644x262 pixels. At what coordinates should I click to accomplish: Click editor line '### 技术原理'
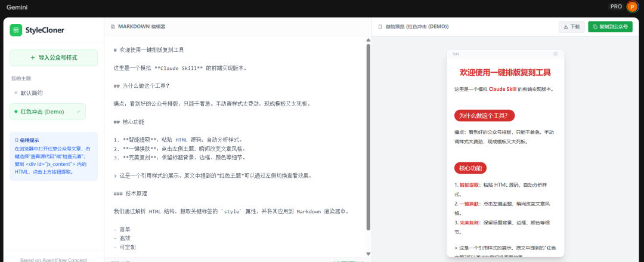pos(130,194)
